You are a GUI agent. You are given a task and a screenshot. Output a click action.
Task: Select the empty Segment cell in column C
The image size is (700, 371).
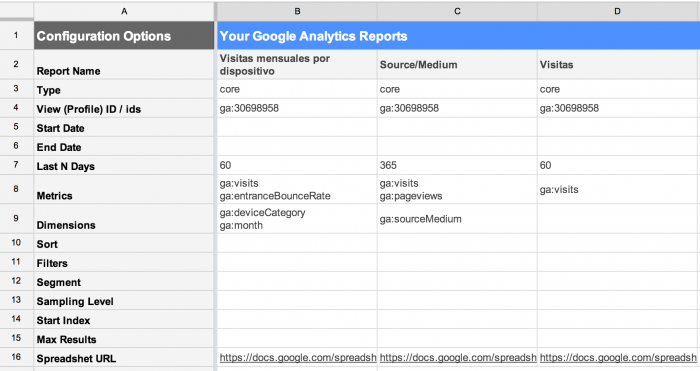457,282
